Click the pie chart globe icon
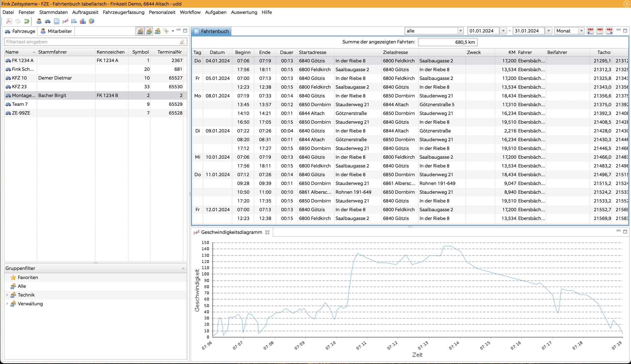Viewport: 631px width, 364px height. click(x=91, y=21)
